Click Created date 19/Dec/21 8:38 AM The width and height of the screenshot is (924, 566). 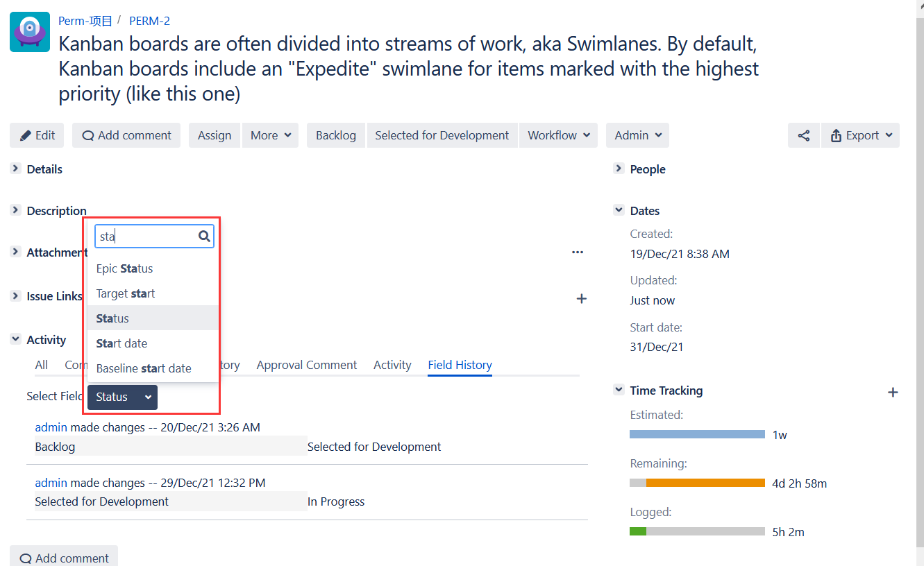point(680,254)
